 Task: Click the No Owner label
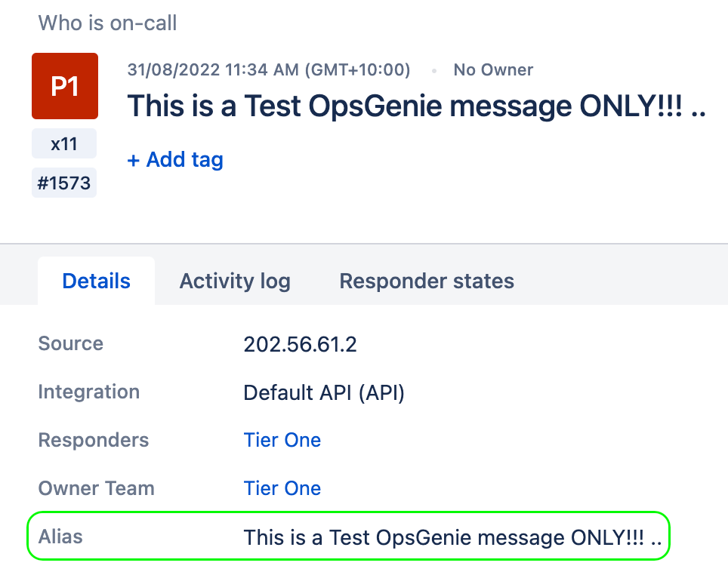(493, 69)
